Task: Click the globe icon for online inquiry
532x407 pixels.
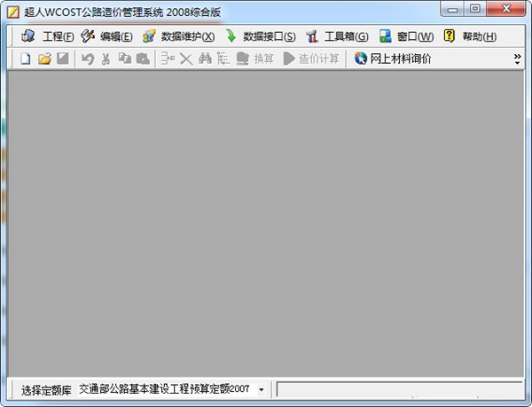Action: click(361, 59)
